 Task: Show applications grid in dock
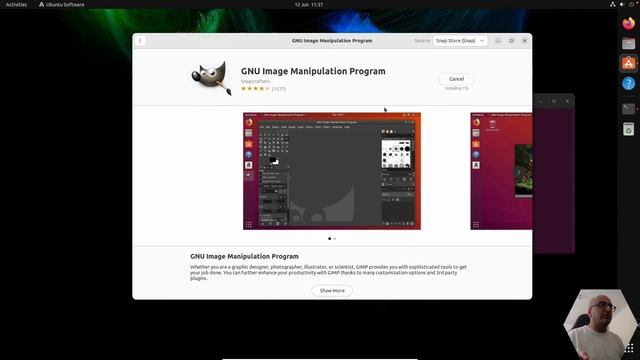(629, 348)
